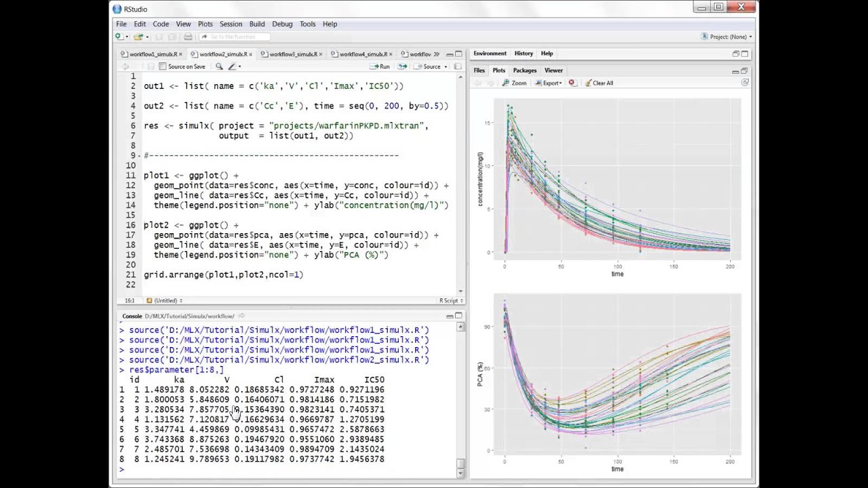
Task: Open the Debug menu
Action: (282, 24)
